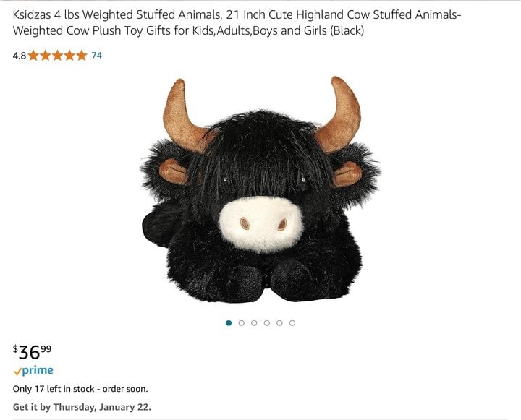521x420 pixels.
Task: Select the first filled carousel dot
Action: [229, 322]
